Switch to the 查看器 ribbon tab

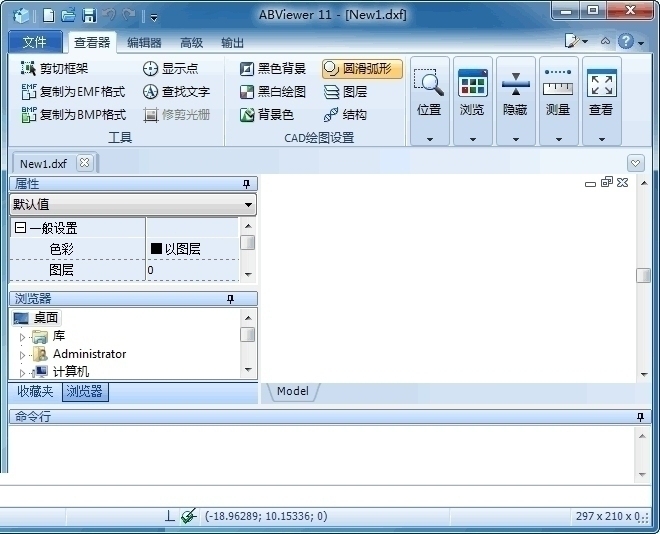tap(92, 42)
